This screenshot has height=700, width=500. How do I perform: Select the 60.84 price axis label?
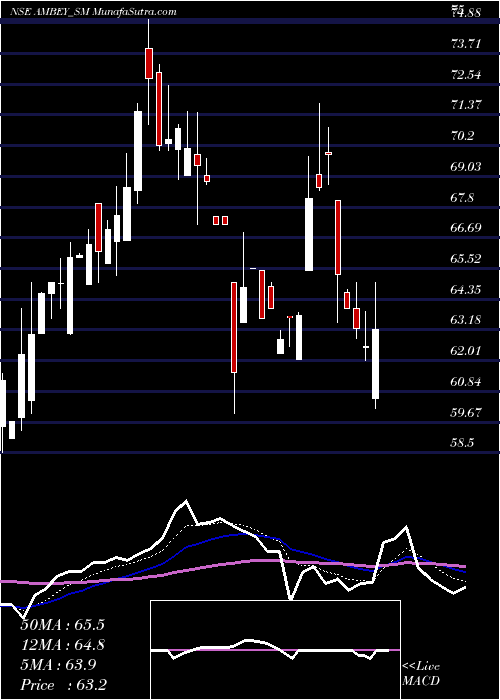[x=467, y=381]
